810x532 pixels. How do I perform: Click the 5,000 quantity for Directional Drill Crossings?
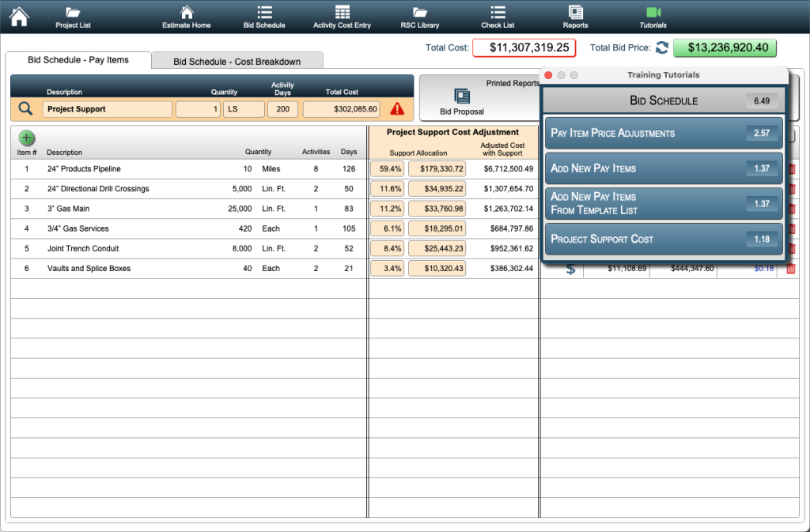[242, 189]
